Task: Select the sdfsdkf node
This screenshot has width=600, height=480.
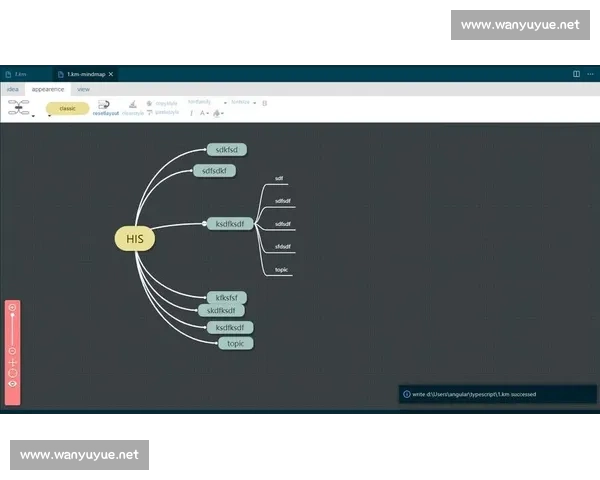Action: coord(214,171)
